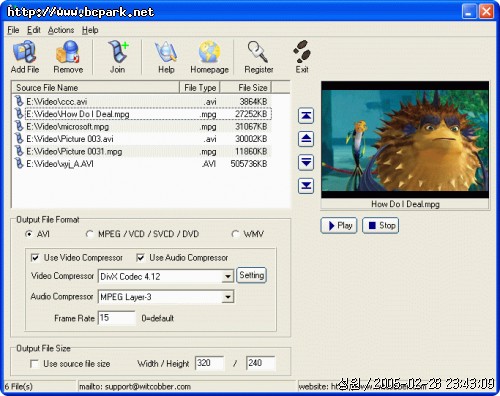Click the film icon beside Picture 003.avi
This screenshot has width=500, height=396.
(19, 139)
